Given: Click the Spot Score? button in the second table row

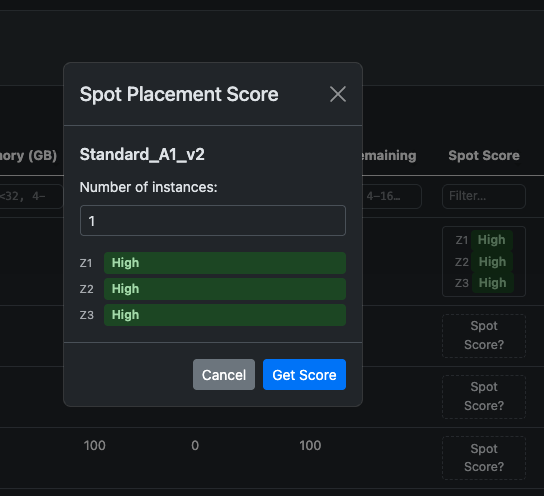Looking at the screenshot, I should pyautogui.click(x=484, y=335).
